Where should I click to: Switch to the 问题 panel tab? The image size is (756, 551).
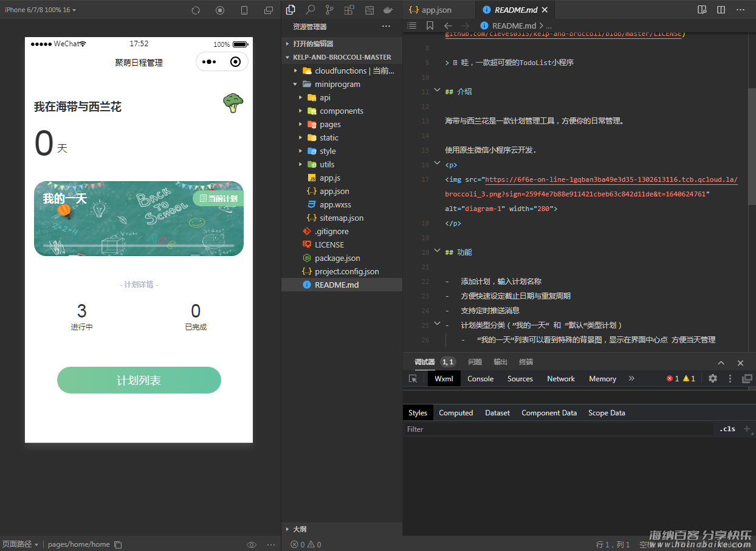click(475, 362)
